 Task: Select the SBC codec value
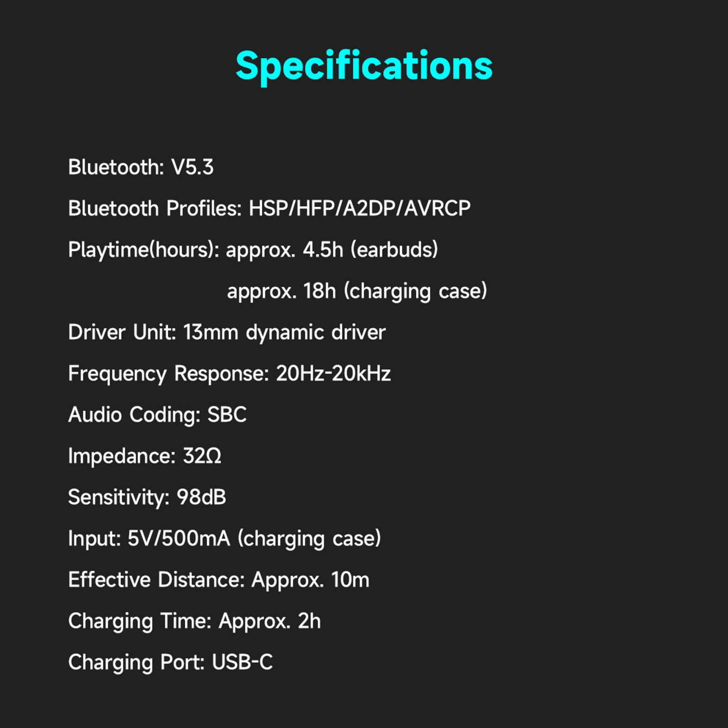(227, 415)
